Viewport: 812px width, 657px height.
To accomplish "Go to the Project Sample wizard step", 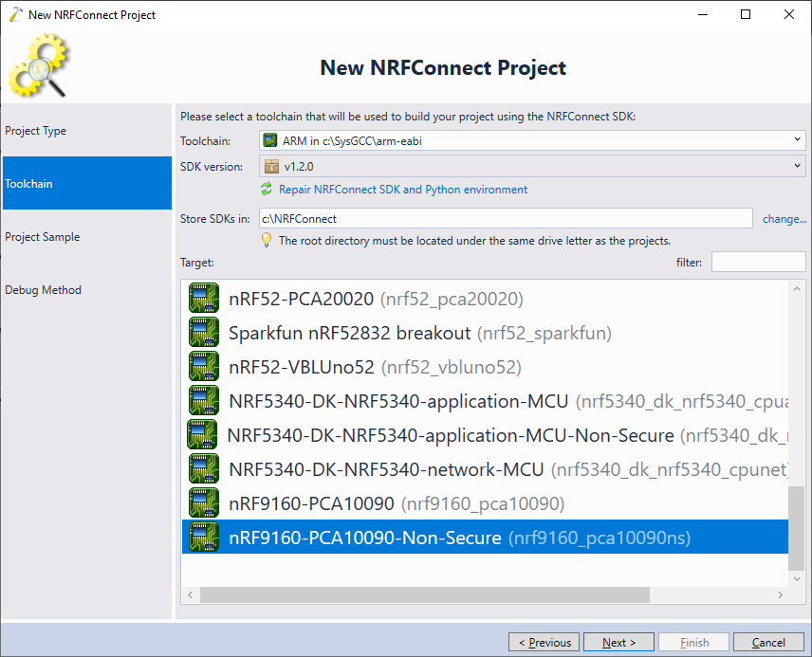I will point(87,237).
